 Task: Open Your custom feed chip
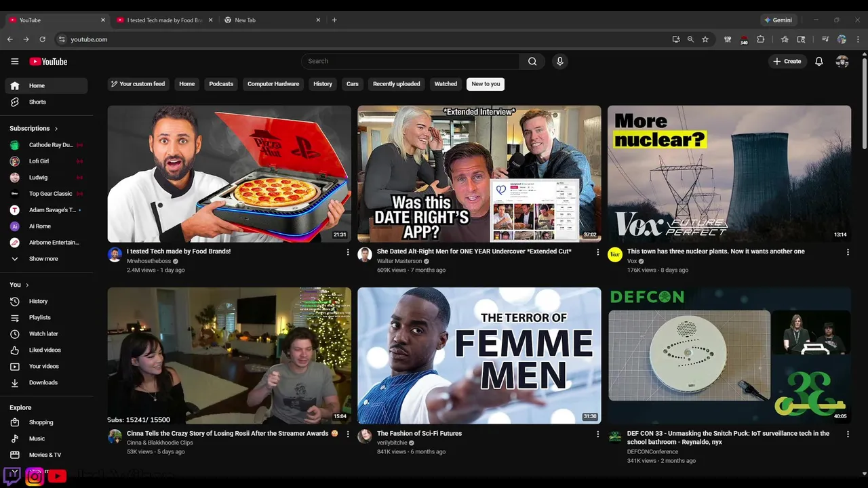[x=138, y=84]
